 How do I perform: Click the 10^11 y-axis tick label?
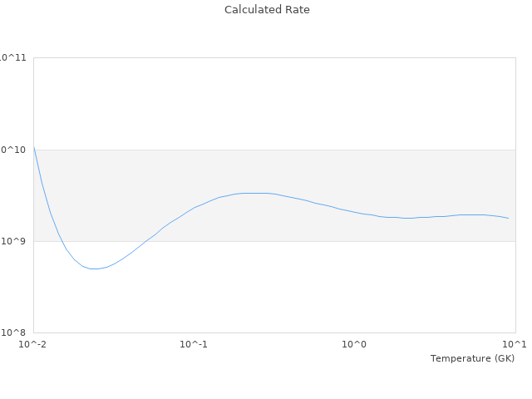[x=13, y=58]
